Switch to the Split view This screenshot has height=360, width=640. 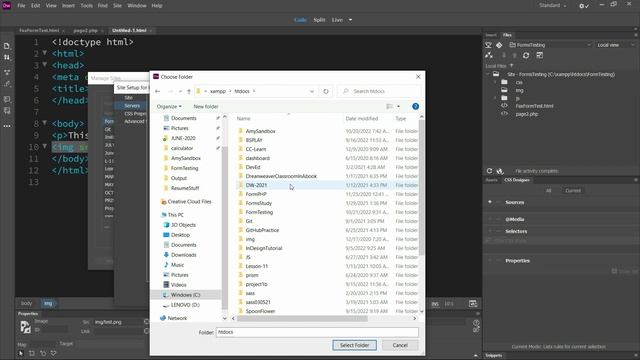point(319,20)
